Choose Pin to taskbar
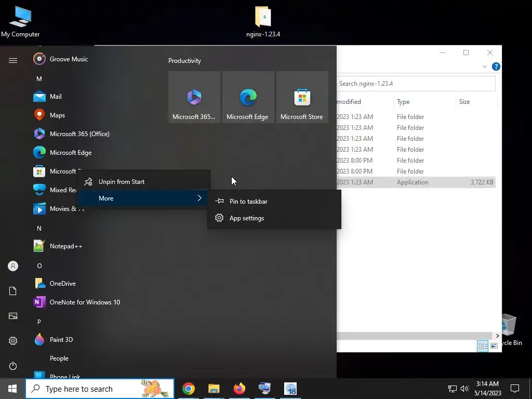The image size is (532, 399). (x=274, y=201)
